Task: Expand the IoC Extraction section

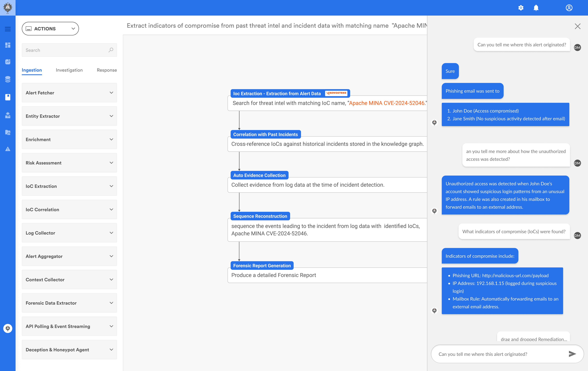Action: tap(69, 186)
